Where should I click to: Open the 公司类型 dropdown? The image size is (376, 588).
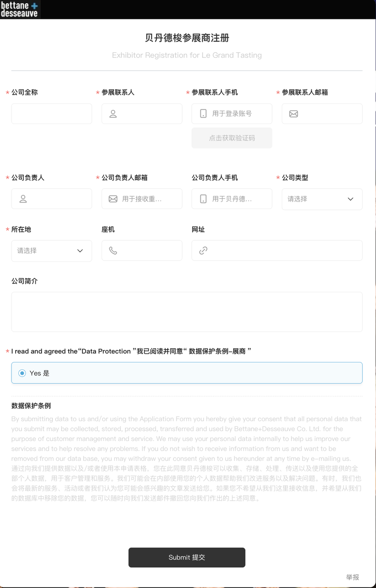322,199
